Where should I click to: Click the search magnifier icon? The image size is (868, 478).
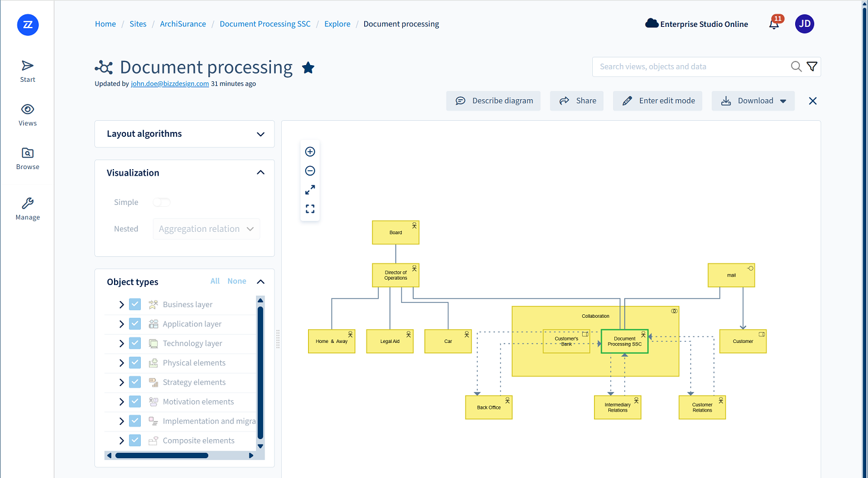[796, 66]
